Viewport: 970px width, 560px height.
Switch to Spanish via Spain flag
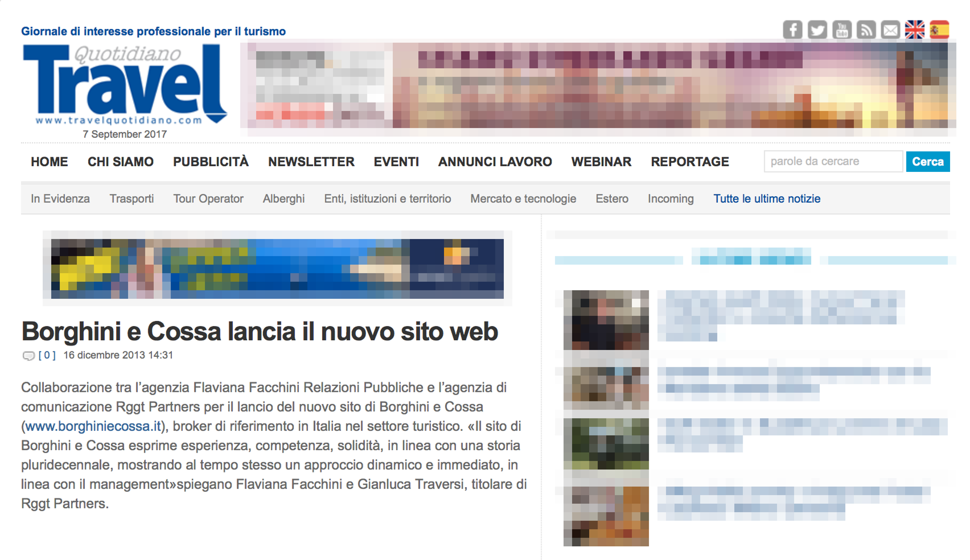click(939, 30)
